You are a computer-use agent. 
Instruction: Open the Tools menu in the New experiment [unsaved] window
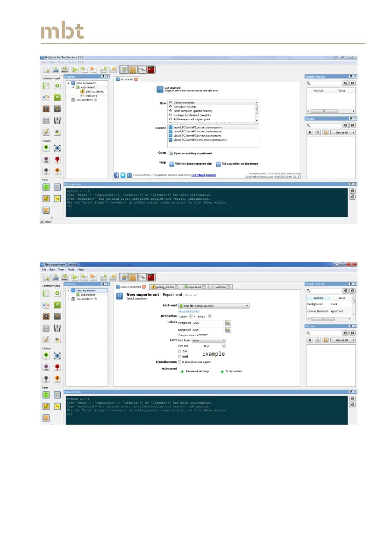coord(71,269)
